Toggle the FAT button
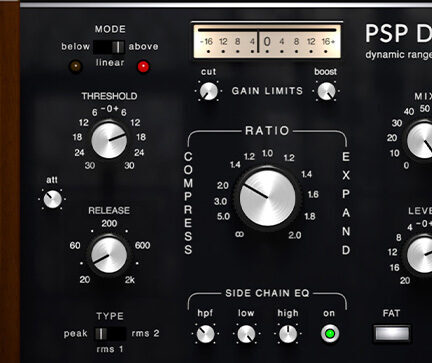 (x=392, y=333)
